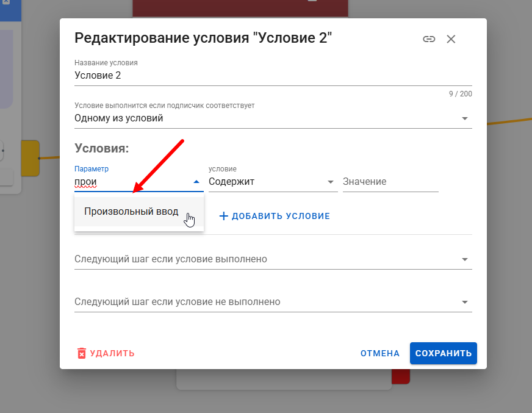Image resolution: width=532 pixels, height=413 pixels.
Task: Click the "Название условия" text field
Action: [x=273, y=76]
